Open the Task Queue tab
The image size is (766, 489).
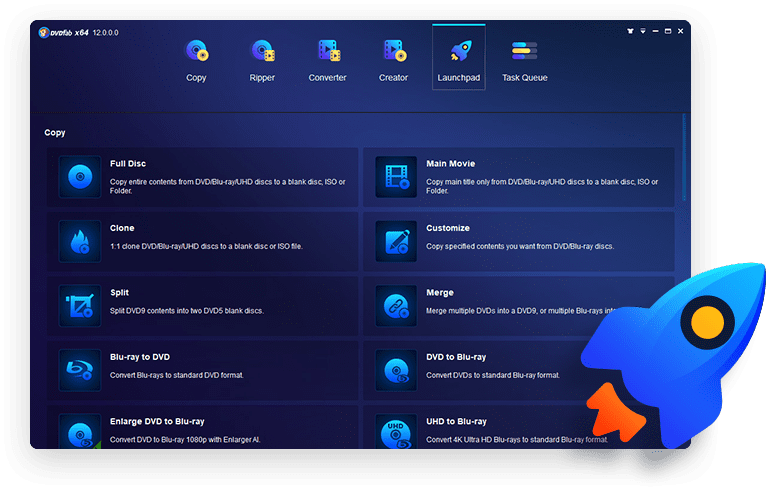click(525, 60)
